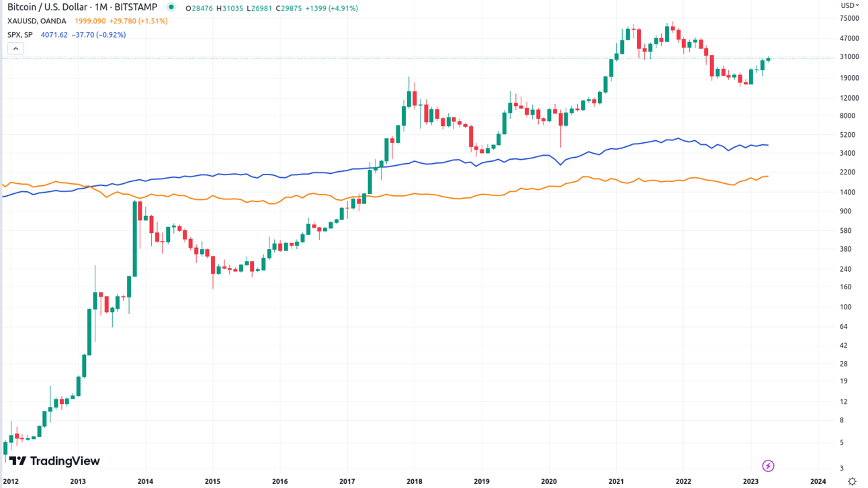This screenshot has height=488, width=868.
Task: Click the 75000 price scale label
Action: click(x=850, y=18)
